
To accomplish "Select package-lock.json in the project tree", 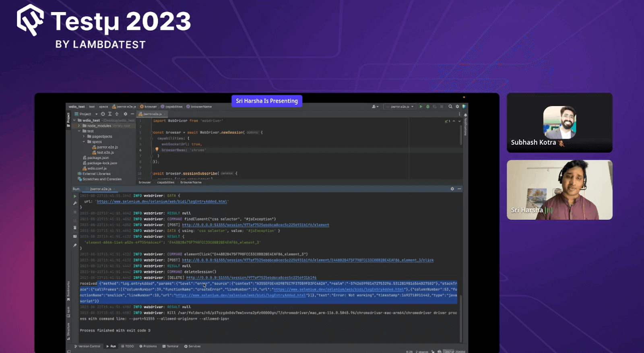I will click(100, 163).
